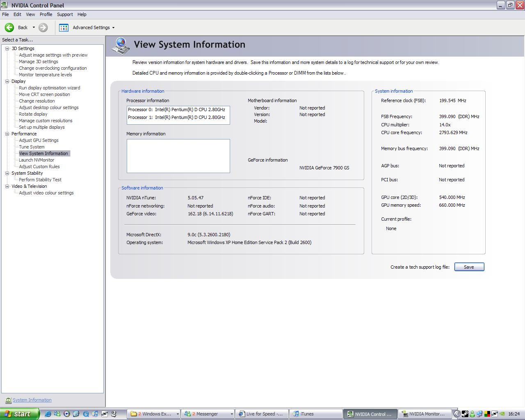Screen dimensions: 525x420
Task: Click the grey Forward arrow icon
Action: coord(43,27)
